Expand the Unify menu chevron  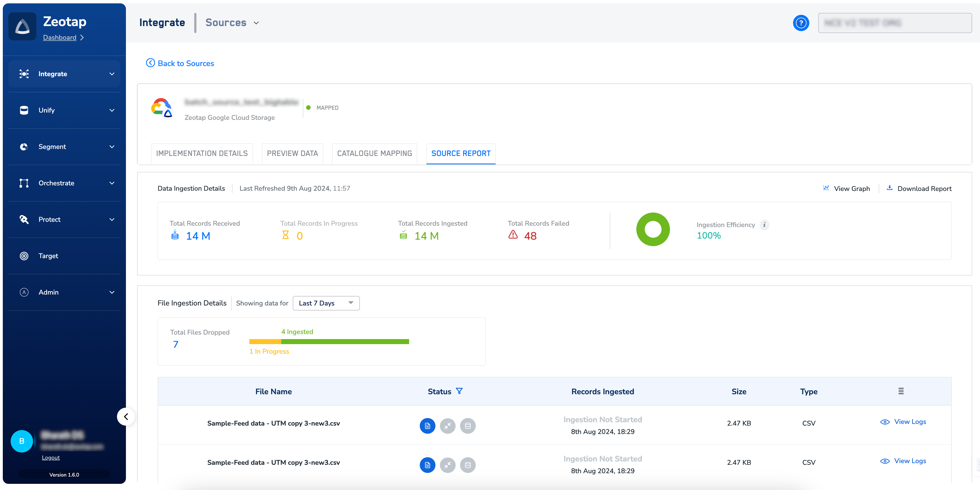point(112,110)
